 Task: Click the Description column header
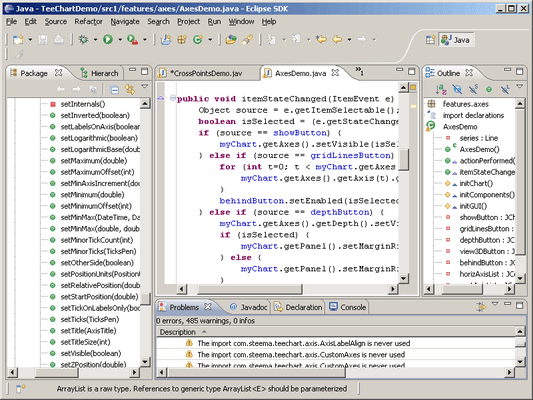pyautogui.click(x=336, y=332)
